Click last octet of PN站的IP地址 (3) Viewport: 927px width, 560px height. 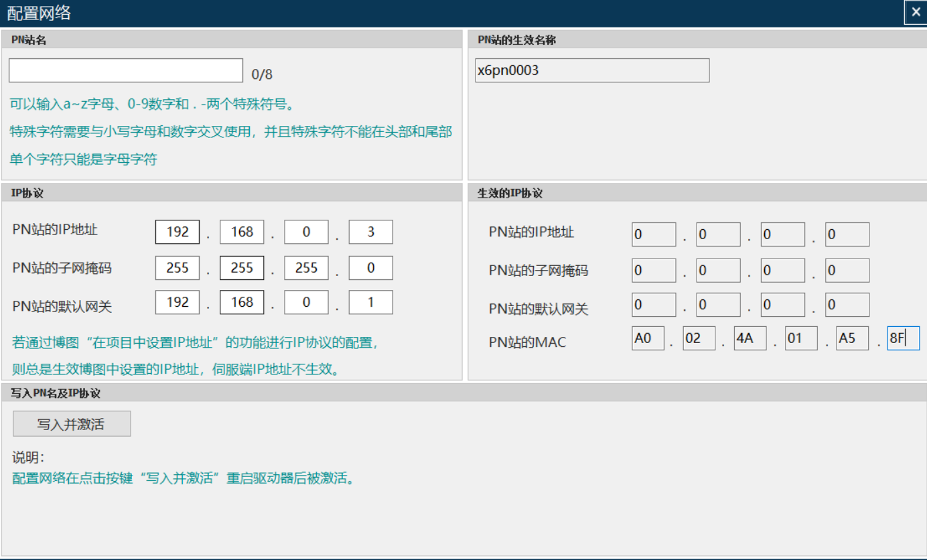tap(370, 232)
